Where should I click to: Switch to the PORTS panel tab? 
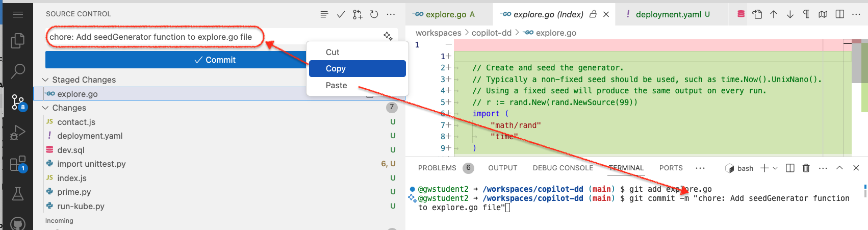click(671, 168)
